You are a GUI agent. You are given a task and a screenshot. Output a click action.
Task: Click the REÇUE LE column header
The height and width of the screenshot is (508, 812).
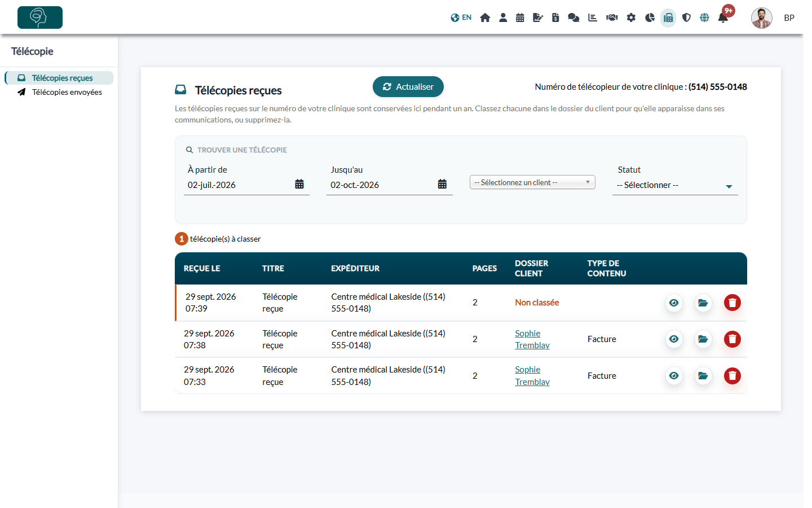click(202, 269)
